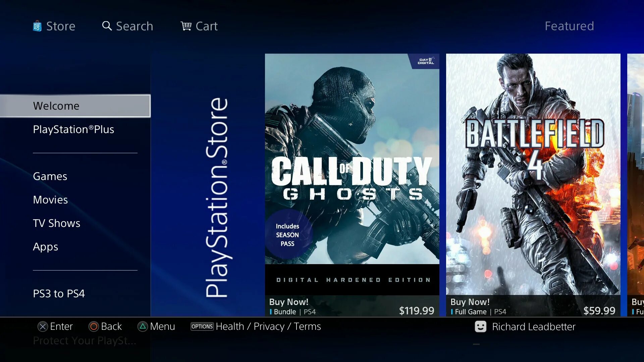Select the PlayStation Plus menu item

coord(73,129)
